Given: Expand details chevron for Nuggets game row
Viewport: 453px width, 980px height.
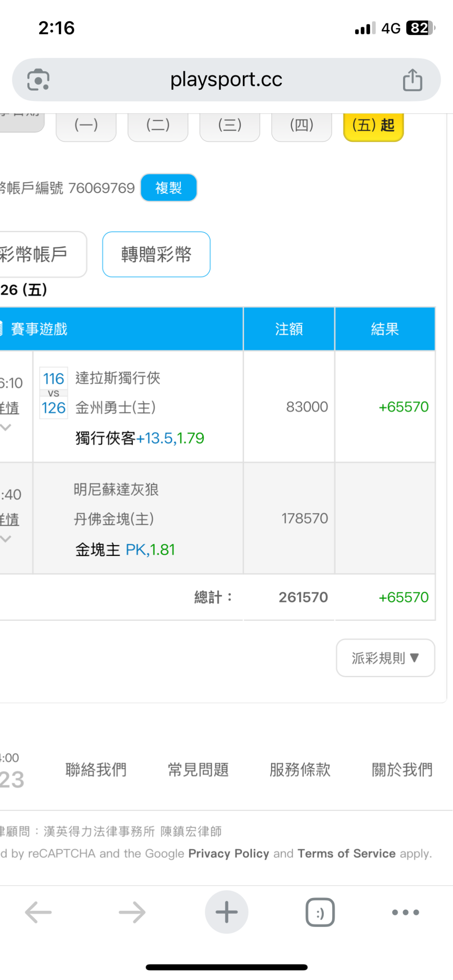Looking at the screenshot, I should coord(6,539).
